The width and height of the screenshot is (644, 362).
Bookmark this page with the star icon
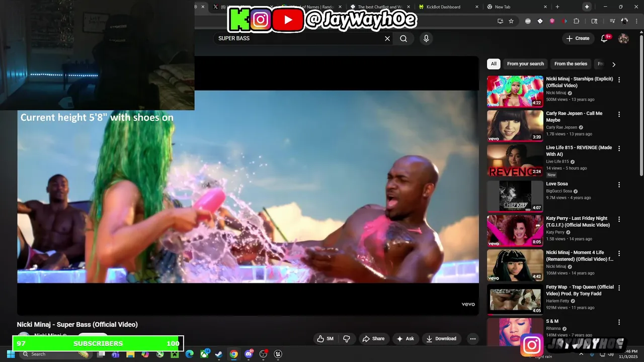click(x=511, y=21)
